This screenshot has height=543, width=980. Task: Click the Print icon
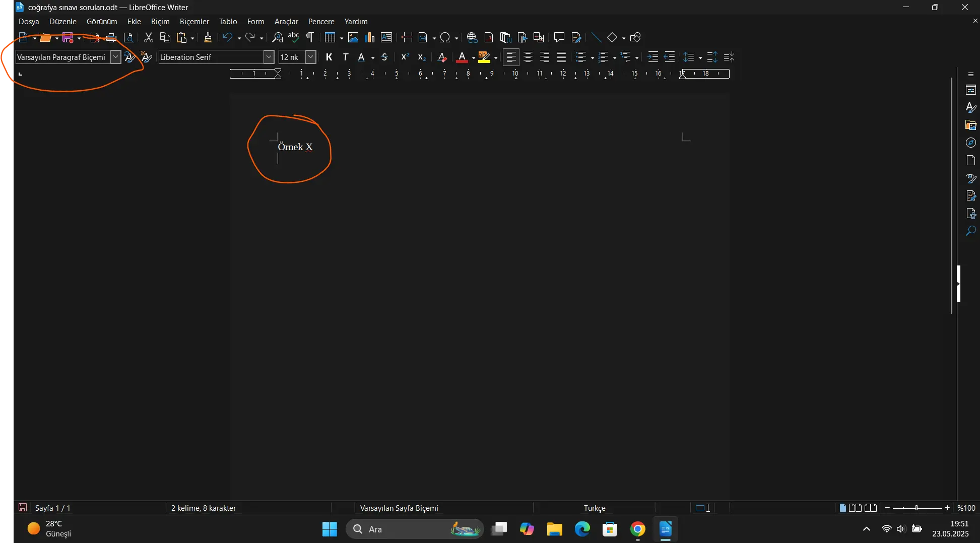[x=111, y=37]
